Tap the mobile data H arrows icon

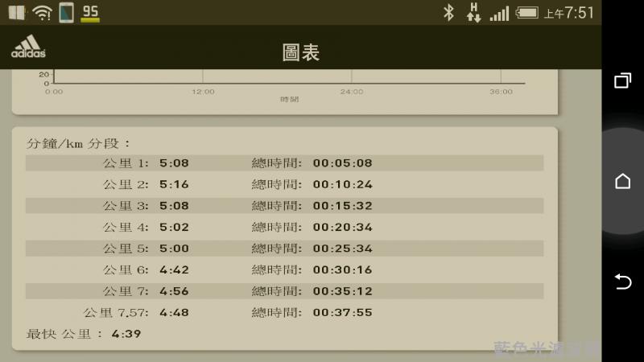click(x=473, y=12)
